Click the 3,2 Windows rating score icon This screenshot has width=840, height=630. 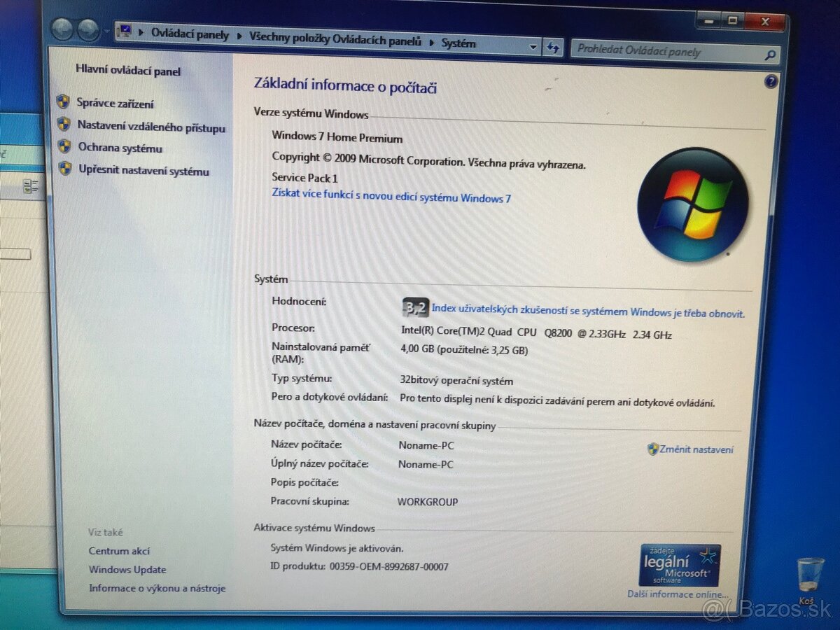point(414,307)
